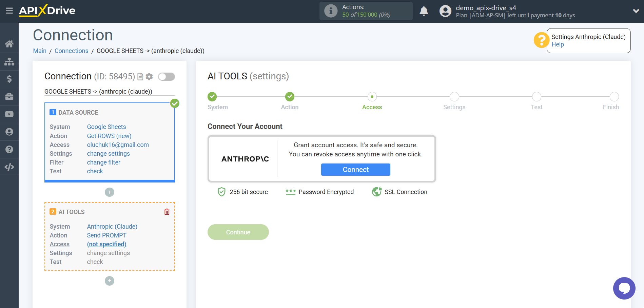Click the Continue button

tap(238, 232)
